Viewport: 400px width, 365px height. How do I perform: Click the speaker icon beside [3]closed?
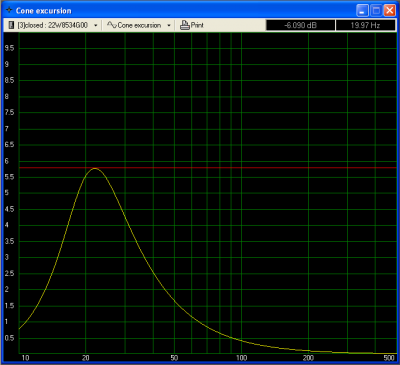pyautogui.click(x=11, y=25)
